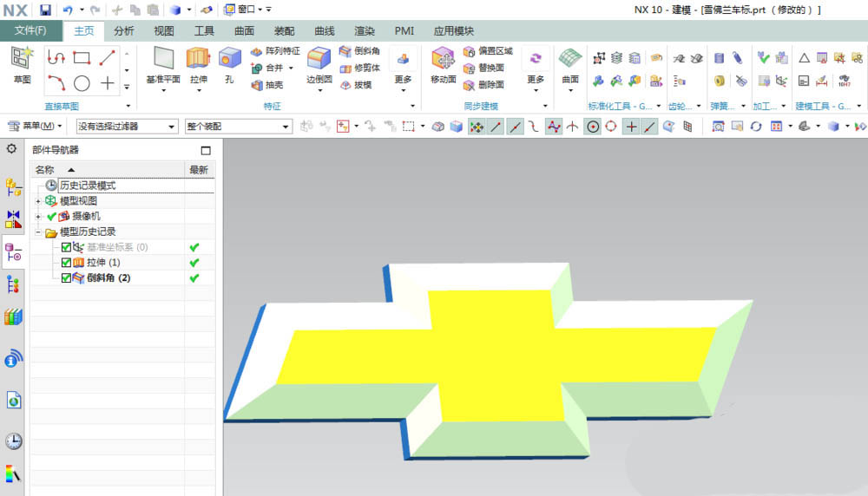Screen dimensions: 868x496
Task: Toggle checkbox for 拉伸 (1) feature
Action: [x=66, y=263]
